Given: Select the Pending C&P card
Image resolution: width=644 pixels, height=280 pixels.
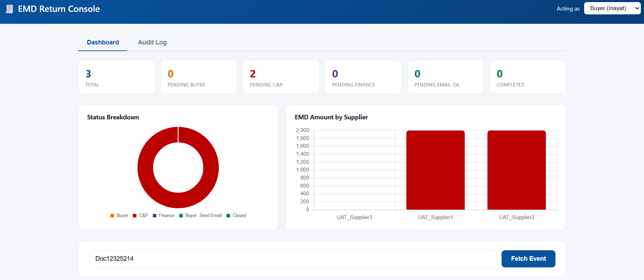Looking at the screenshot, I should pyautogui.click(x=281, y=77).
